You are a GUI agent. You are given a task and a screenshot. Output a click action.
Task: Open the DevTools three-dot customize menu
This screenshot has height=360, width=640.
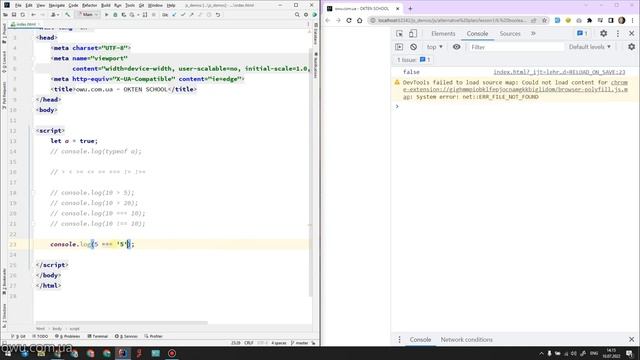point(618,33)
